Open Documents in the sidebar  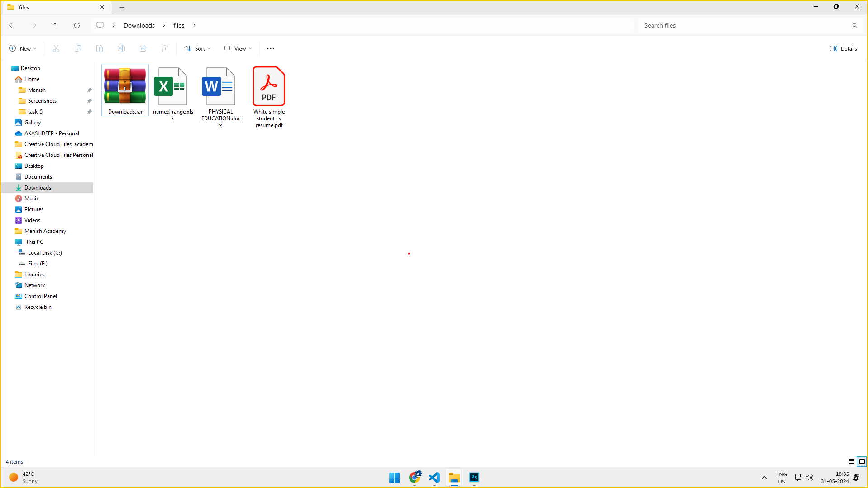[38, 177]
